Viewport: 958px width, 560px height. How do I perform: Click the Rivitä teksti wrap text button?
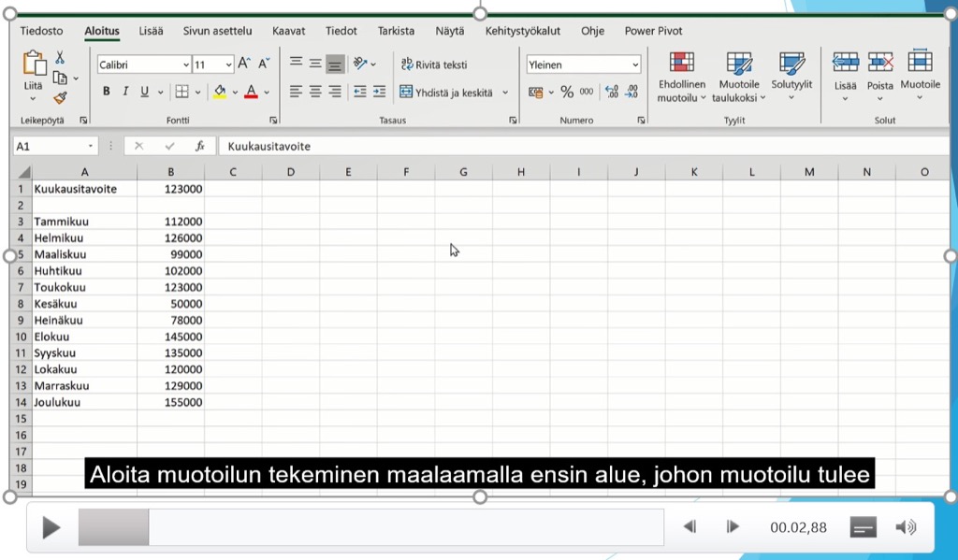tap(434, 65)
